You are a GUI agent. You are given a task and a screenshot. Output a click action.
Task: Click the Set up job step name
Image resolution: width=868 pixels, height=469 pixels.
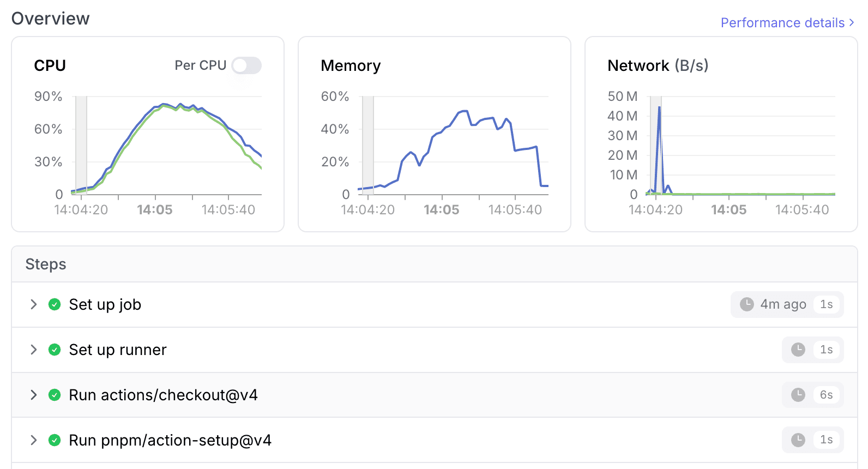(105, 304)
